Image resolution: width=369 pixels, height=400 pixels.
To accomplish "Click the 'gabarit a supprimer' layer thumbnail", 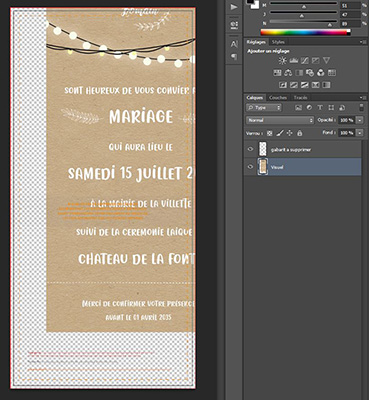I will click(x=263, y=149).
